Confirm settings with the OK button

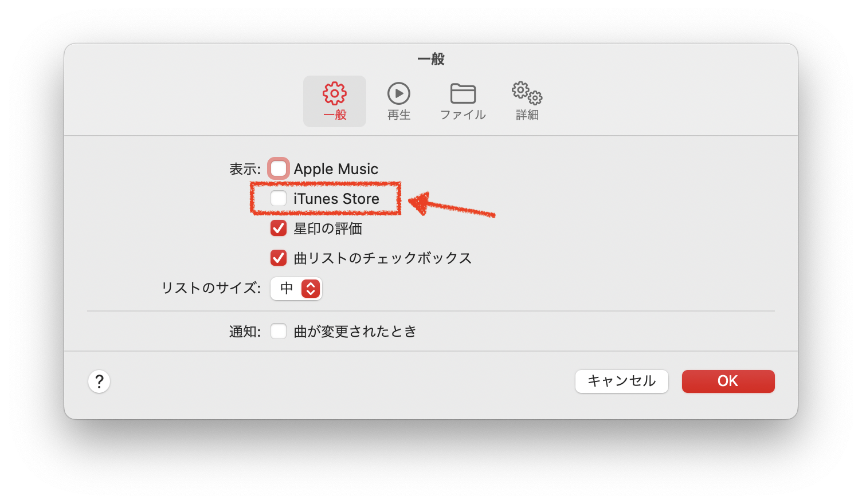tap(728, 381)
